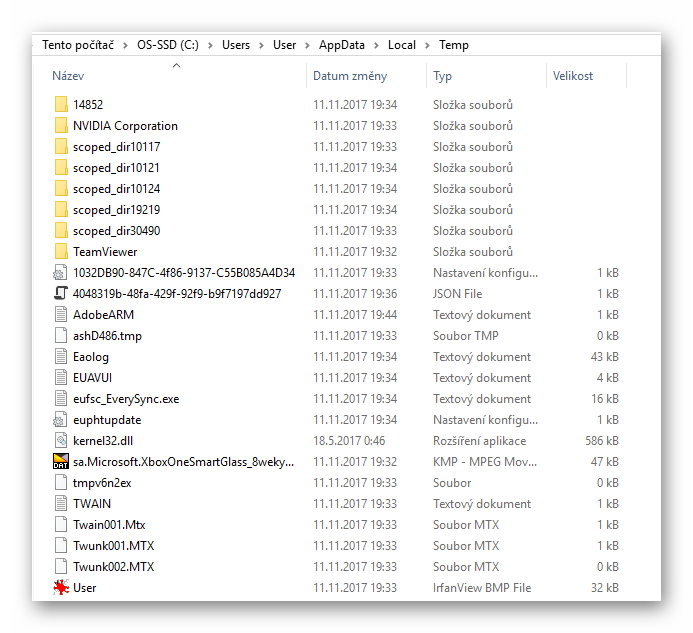Image resolution: width=693 pixels, height=633 pixels.
Task: Expand chevron after OS-SSD (C:) breadcrumb
Action: [210, 45]
